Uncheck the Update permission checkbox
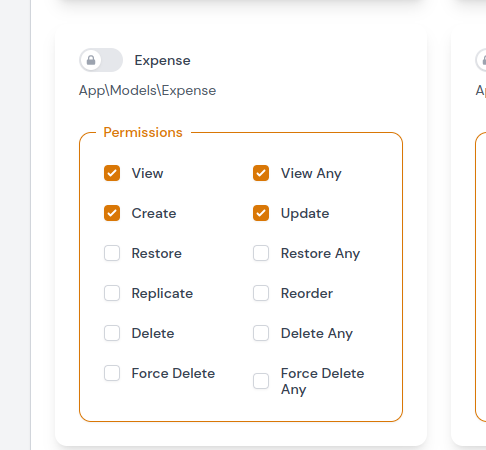The image size is (486, 450). [x=261, y=213]
